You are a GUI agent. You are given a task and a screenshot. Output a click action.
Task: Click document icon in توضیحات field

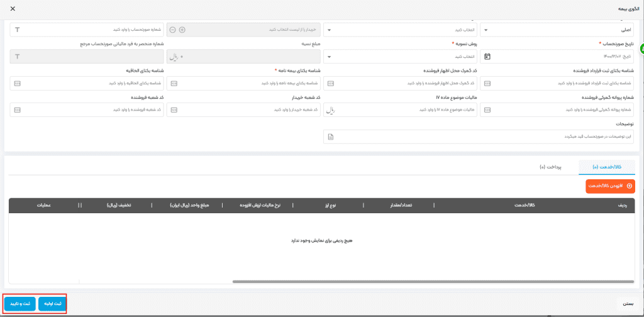click(331, 137)
